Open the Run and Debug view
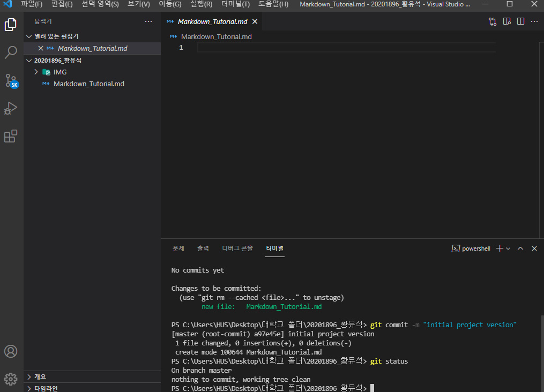This screenshot has width=544, height=392. click(x=11, y=108)
